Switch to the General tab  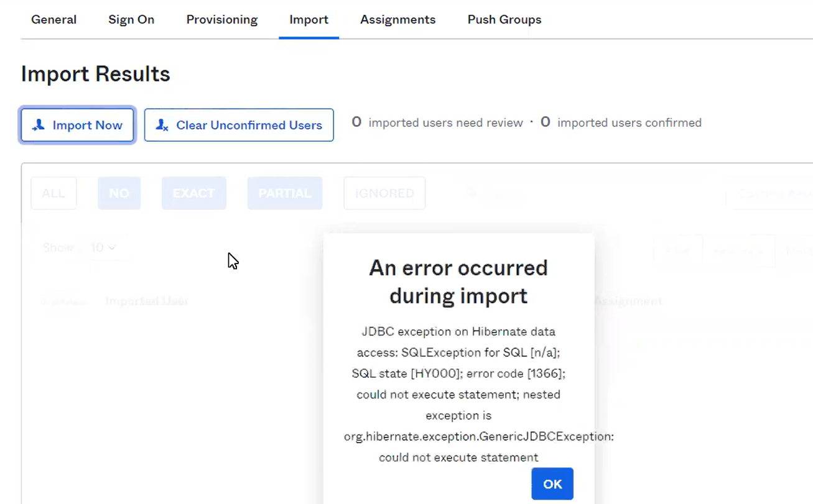(54, 19)
